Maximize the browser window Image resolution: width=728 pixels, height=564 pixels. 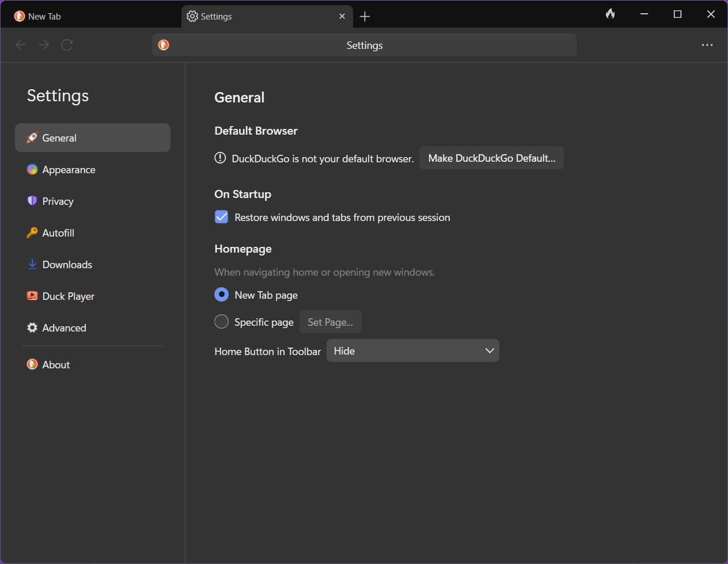(678, 14)
